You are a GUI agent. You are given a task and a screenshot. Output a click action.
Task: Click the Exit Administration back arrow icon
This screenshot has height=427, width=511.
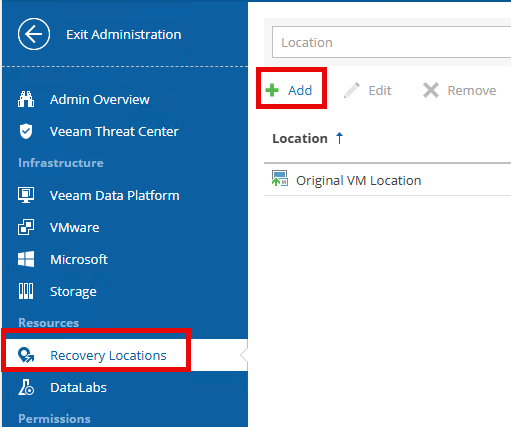coord(34,34)
